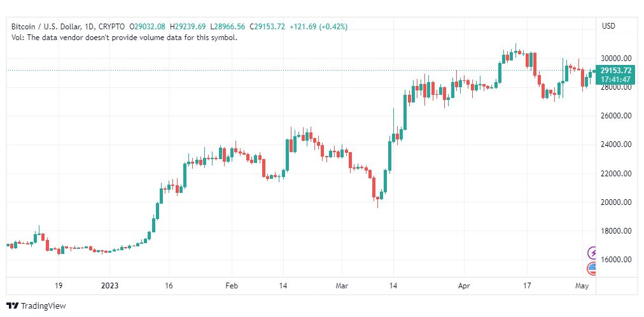The height and width of the screenshot is (317, 644).
Task: Click the open price value O29032.08
Action: (x=148, y=27)
